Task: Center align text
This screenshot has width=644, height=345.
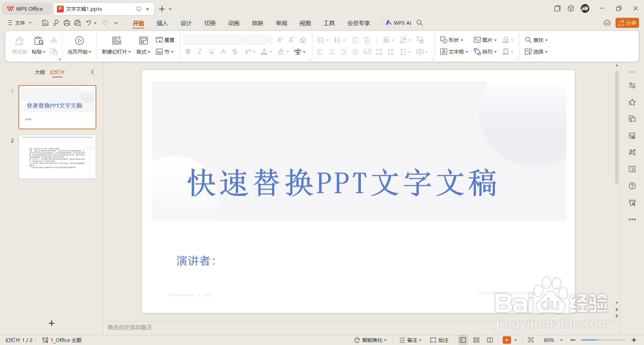Action: 332,52
